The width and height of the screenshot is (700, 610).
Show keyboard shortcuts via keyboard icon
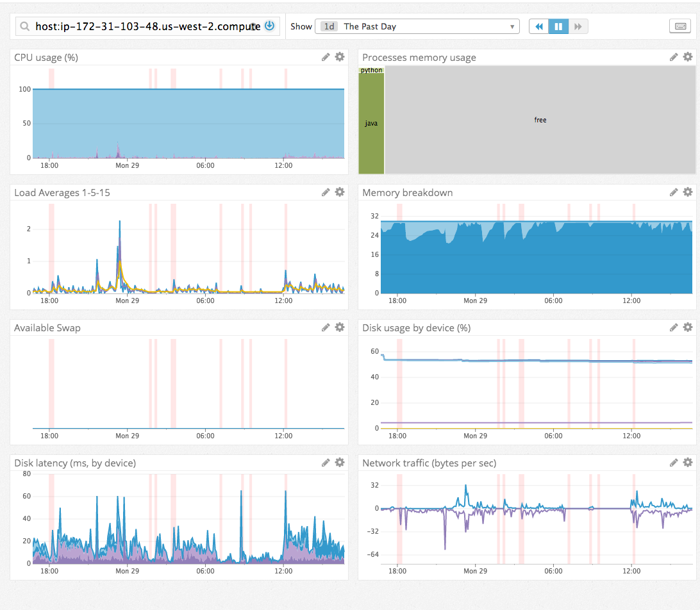tap(679, 26)
